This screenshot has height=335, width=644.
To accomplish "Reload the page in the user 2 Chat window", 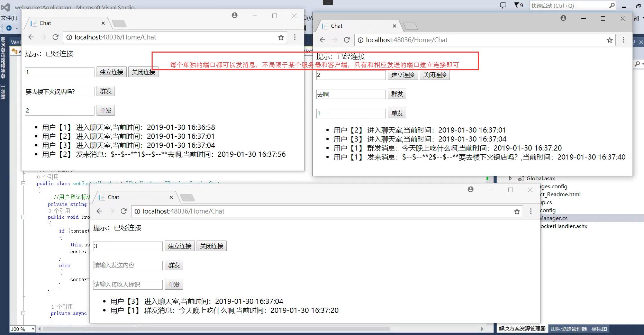I will (347, 40).
